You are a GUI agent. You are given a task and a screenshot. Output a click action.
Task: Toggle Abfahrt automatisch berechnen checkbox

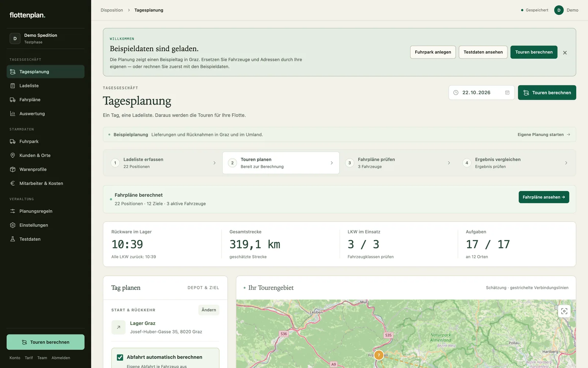tap(120, 357)
